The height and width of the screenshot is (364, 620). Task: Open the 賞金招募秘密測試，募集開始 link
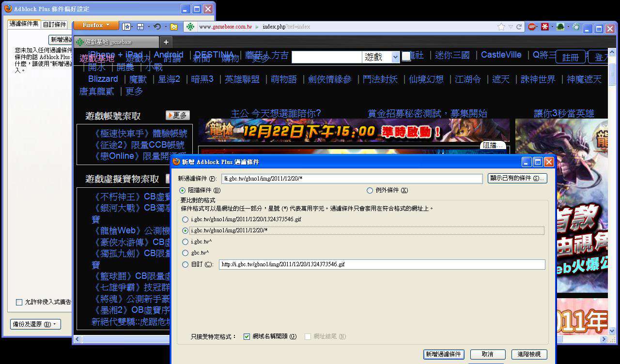428,114
